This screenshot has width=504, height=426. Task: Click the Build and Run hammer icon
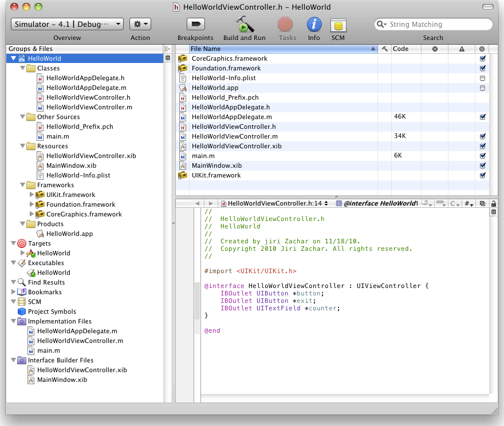[x=245, y=24]
